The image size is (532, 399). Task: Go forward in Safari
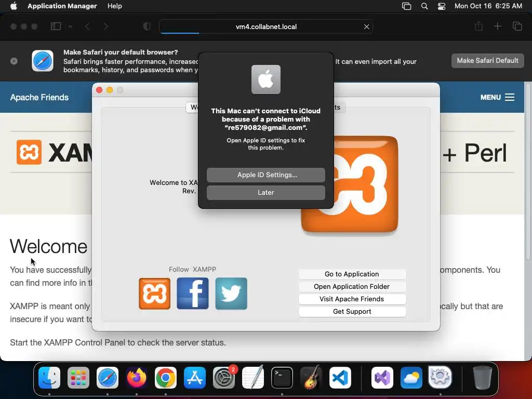(105, 26)
